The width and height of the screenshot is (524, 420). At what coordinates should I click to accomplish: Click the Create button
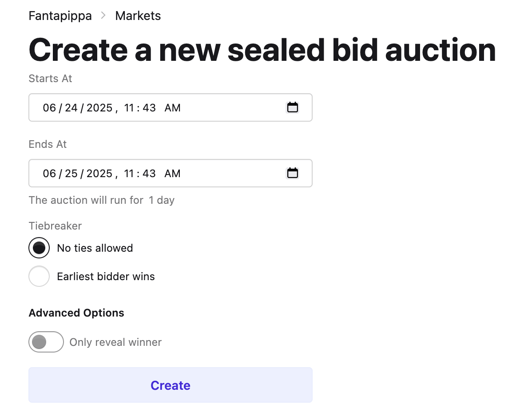[x=171, y=385]
